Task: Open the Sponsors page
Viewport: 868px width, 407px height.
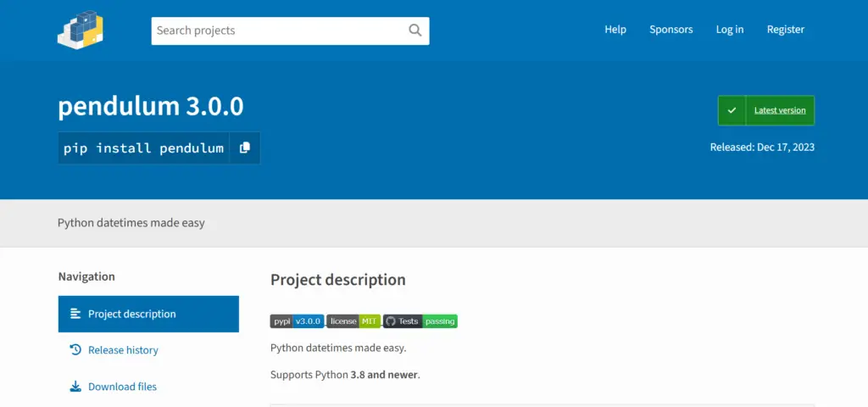Action: [671, 30]
